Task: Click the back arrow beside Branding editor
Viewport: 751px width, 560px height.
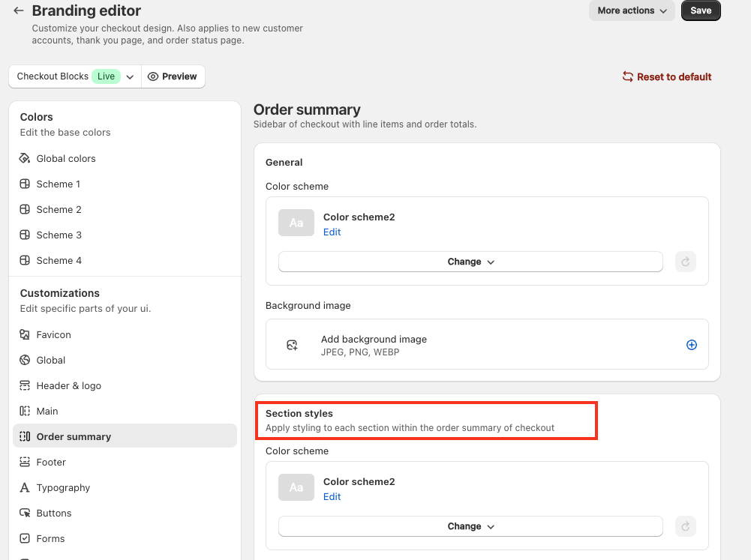Action: 19,11
